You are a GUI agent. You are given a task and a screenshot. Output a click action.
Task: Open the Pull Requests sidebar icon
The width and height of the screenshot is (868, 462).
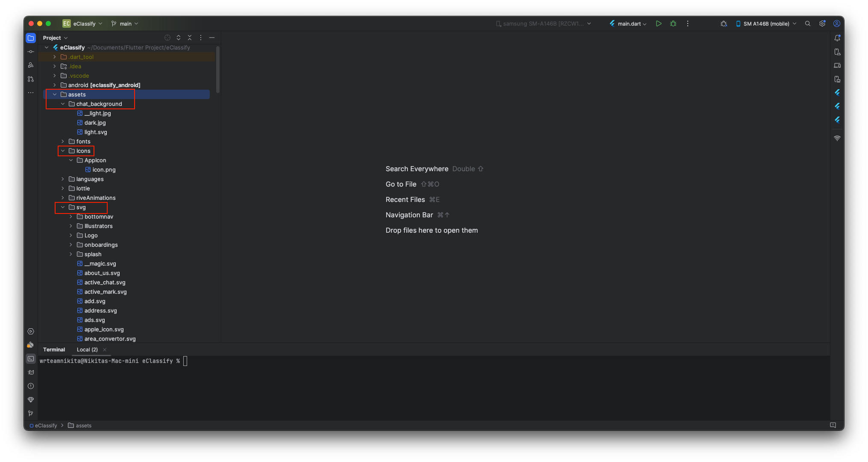31,79
